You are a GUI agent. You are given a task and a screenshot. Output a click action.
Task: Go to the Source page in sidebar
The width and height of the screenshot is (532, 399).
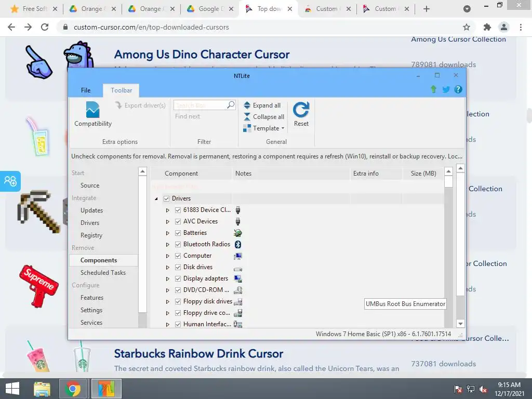coord(90,185)
